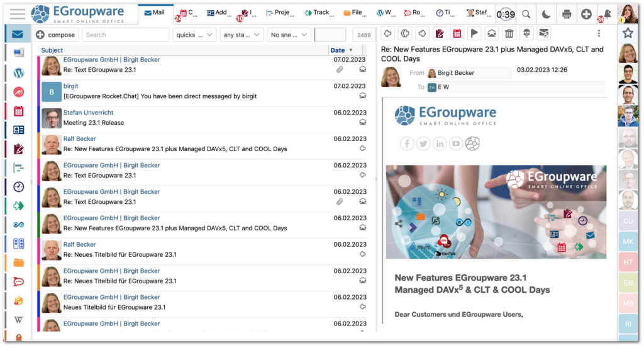The width and height of the screenshot is (644, 350).
Task: Open the blue infinity icon in sidebar
Action: click(18, 225)
